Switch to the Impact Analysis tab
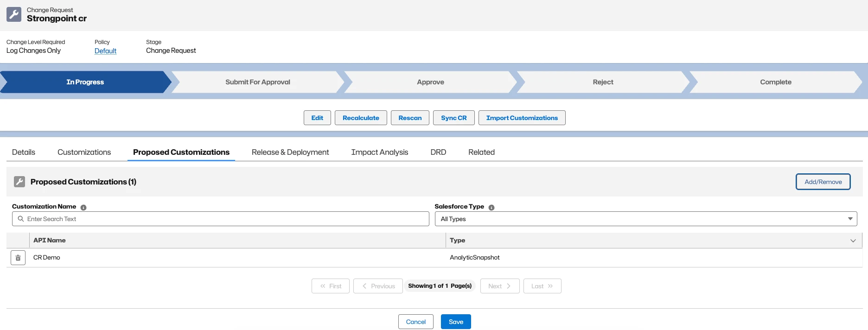Viewport: 868px width, 330px height. click(380, 152)
